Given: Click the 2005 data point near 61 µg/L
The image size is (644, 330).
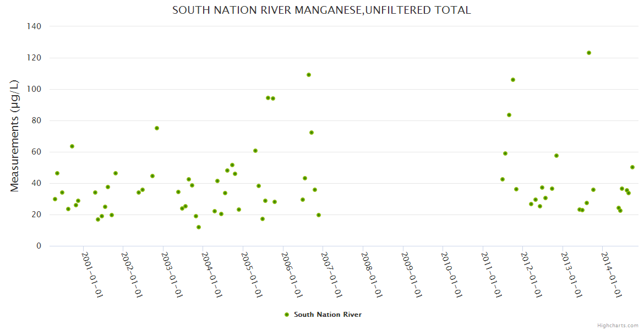Looking at the screenshot, I should [255, 151].
